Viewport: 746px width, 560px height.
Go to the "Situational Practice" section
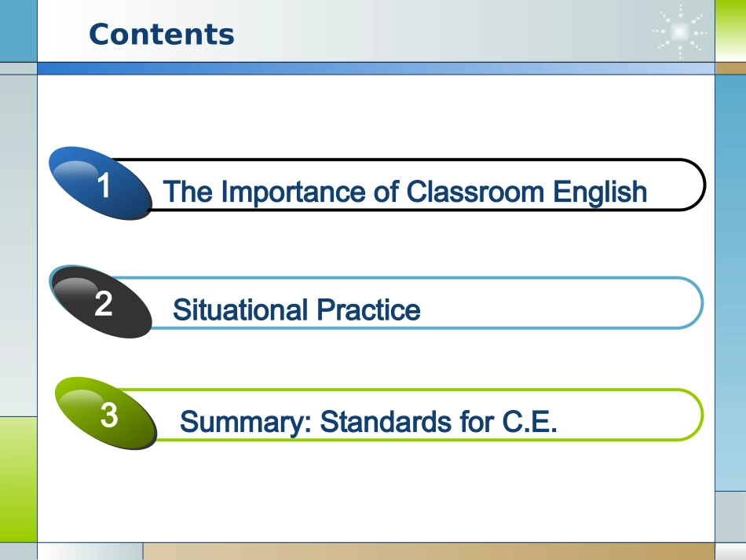click(x=296, y=309)
